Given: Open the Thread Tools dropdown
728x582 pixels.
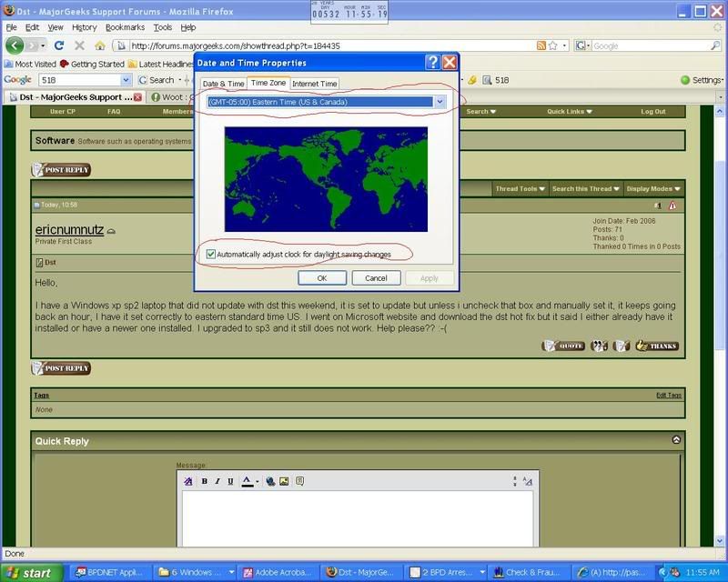Looking at the screenshot, I should point(520,189).
